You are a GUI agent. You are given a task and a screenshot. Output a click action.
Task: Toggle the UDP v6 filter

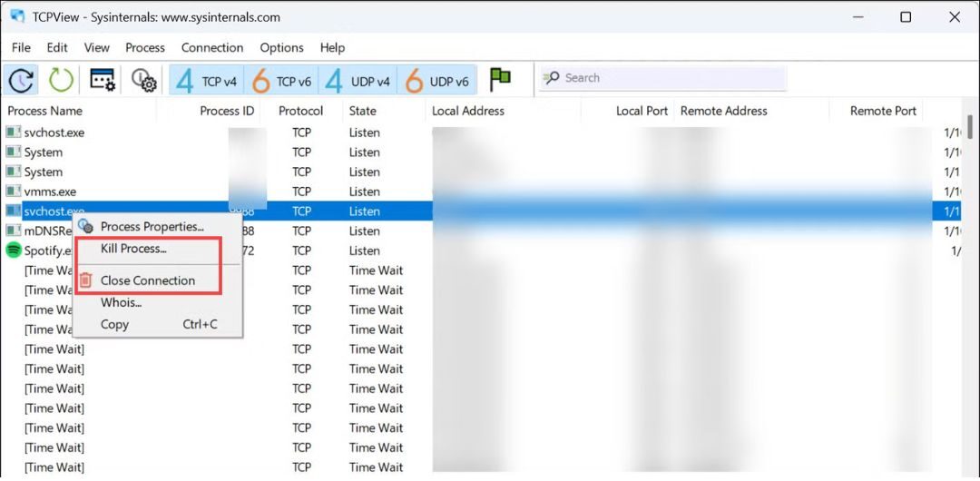click(436, 81)
